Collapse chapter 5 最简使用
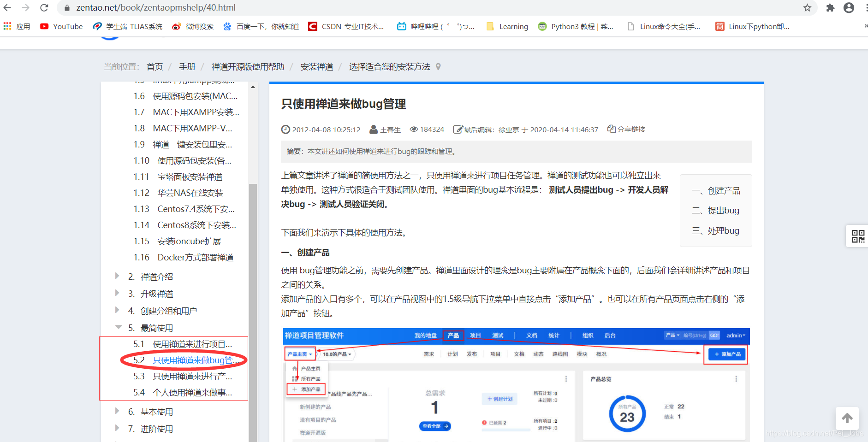The width and height of the screenshot is (868, 442). click(x=119, y=327)
